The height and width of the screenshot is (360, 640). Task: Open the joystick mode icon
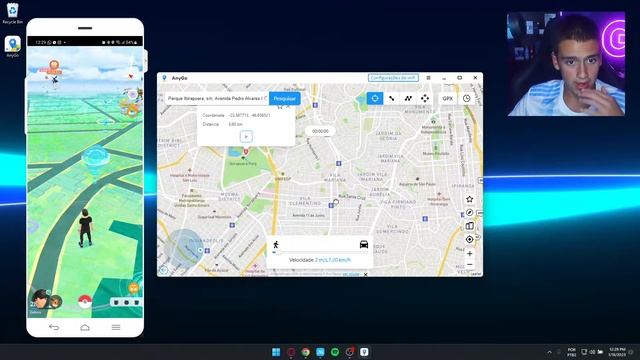(x=425, y=98)
